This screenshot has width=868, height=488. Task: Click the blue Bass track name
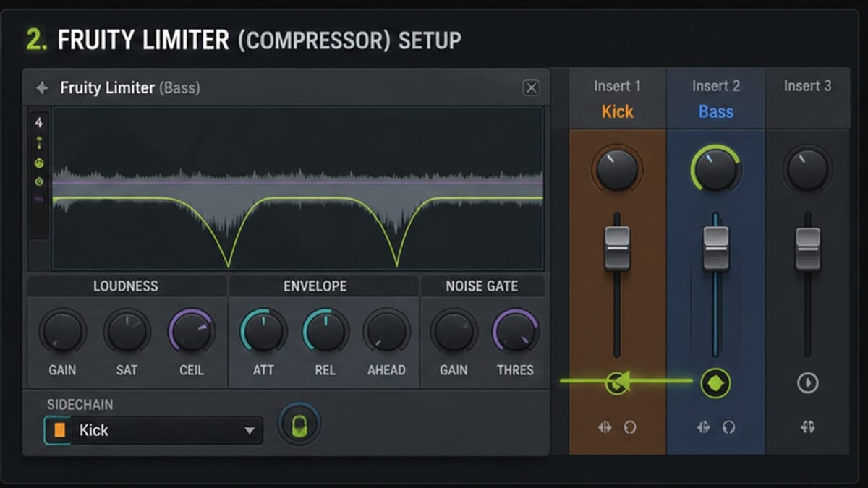pos(715,112)
